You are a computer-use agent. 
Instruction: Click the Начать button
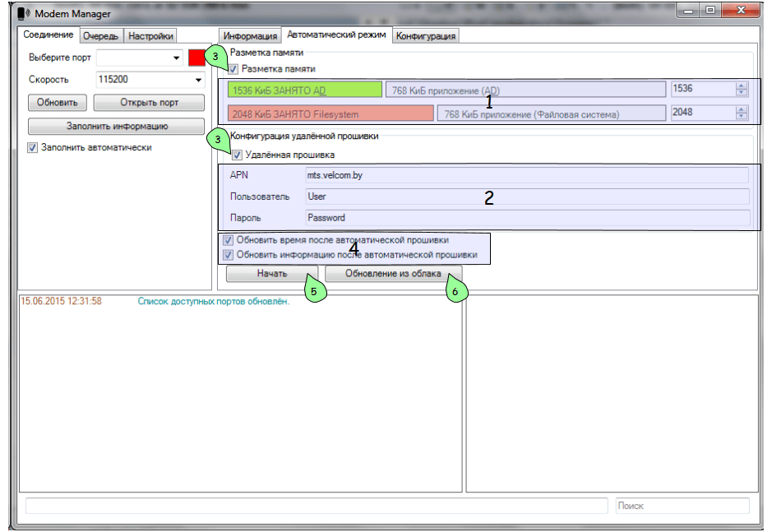click(x=272, y=273)
